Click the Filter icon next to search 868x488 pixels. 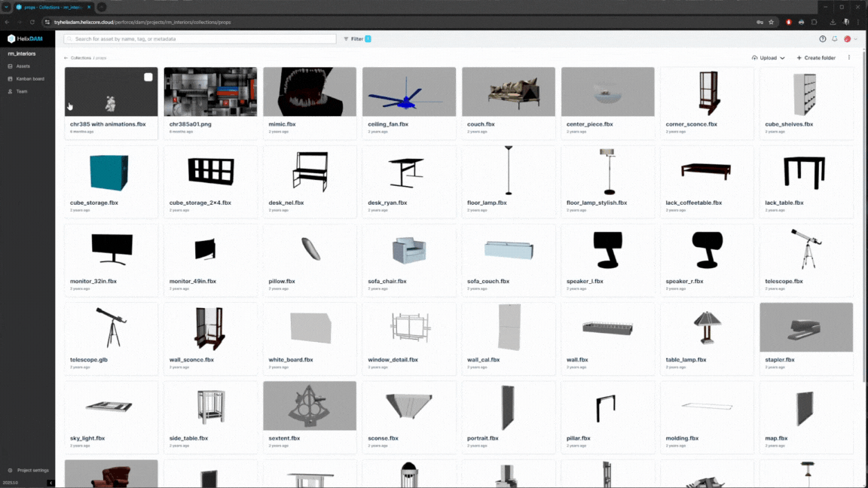pos(347,39)
